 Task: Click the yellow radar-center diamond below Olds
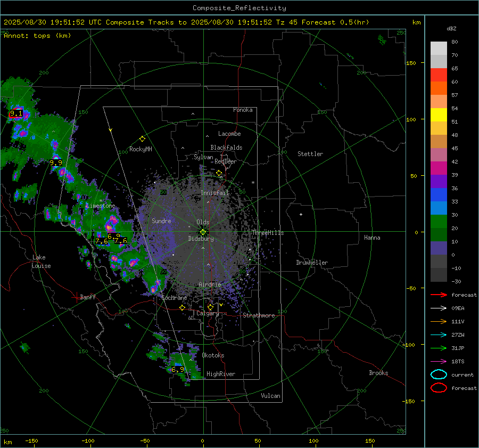pyautogui.click(x=203, y=232)
